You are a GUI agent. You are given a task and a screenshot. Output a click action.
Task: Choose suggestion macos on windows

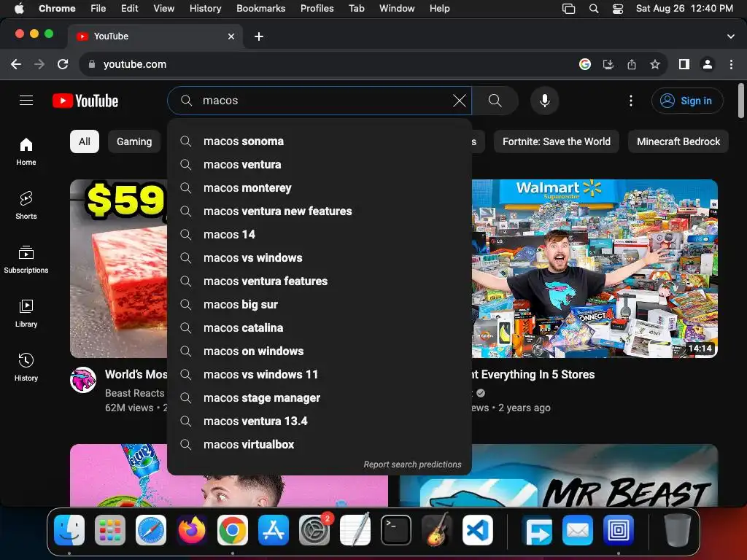coord(320,351)
